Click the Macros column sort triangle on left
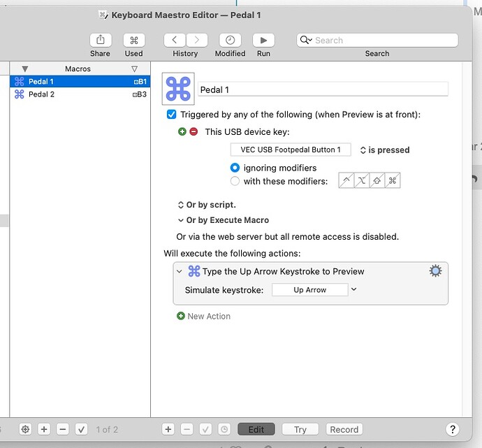 click(25, 69)
